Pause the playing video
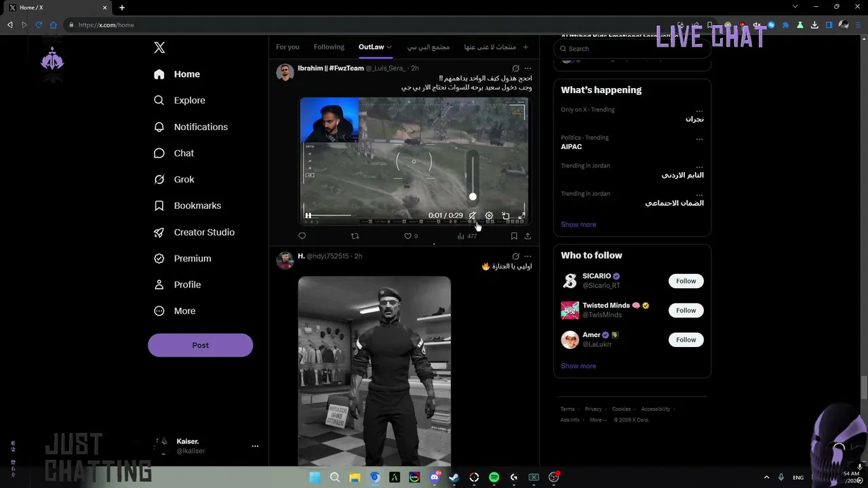The image size is (868, 488). click(x=308, y=216)
